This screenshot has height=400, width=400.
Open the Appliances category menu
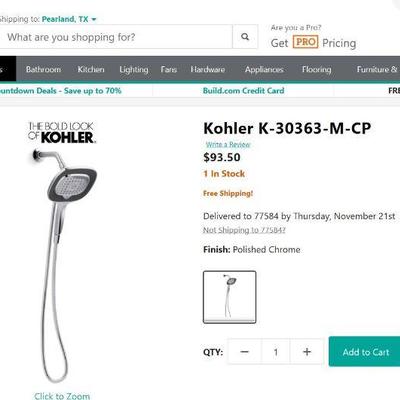[264, 69]
